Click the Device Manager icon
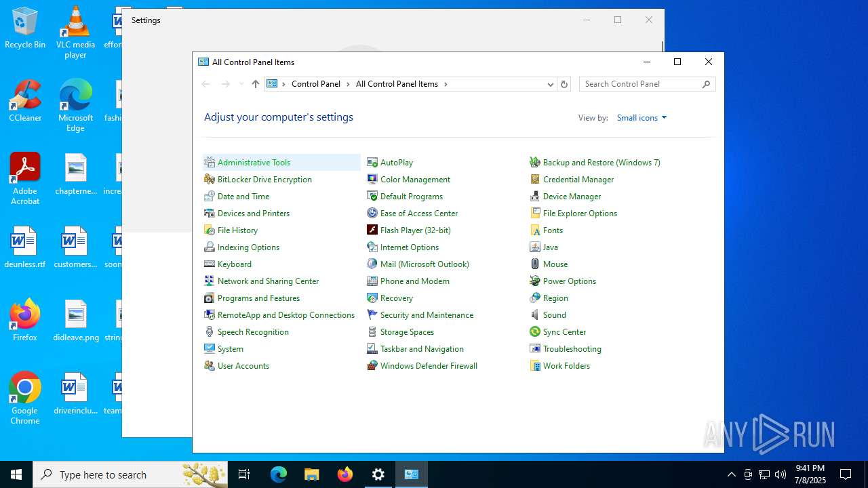 coord(535,197)
